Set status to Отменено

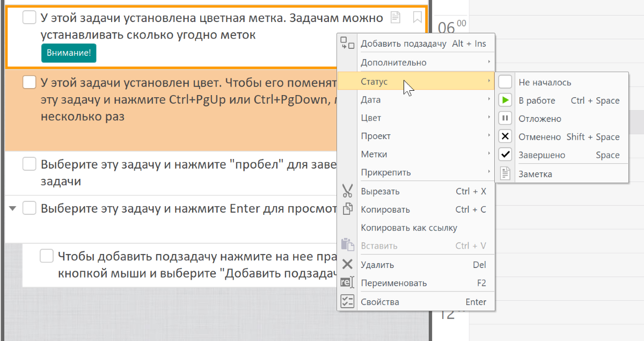(561, 137)
